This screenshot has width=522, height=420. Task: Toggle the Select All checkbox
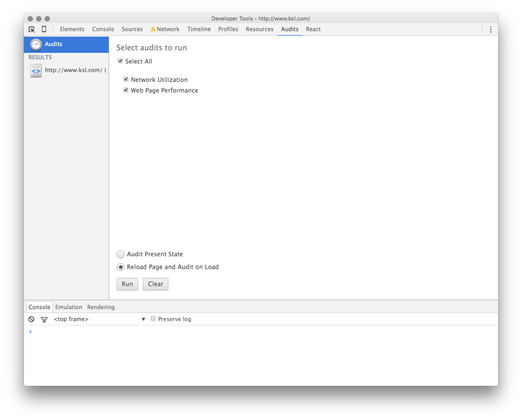(x=120, y=61)
